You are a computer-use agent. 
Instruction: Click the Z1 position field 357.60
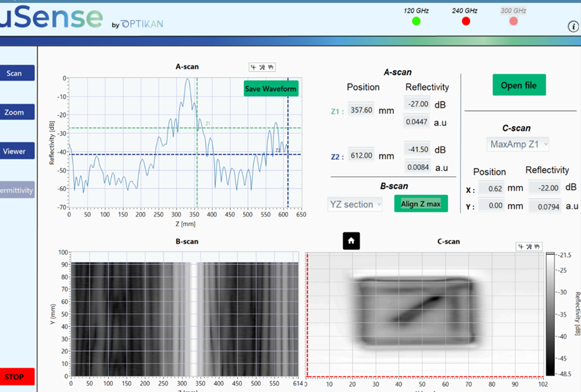(361, 110)
